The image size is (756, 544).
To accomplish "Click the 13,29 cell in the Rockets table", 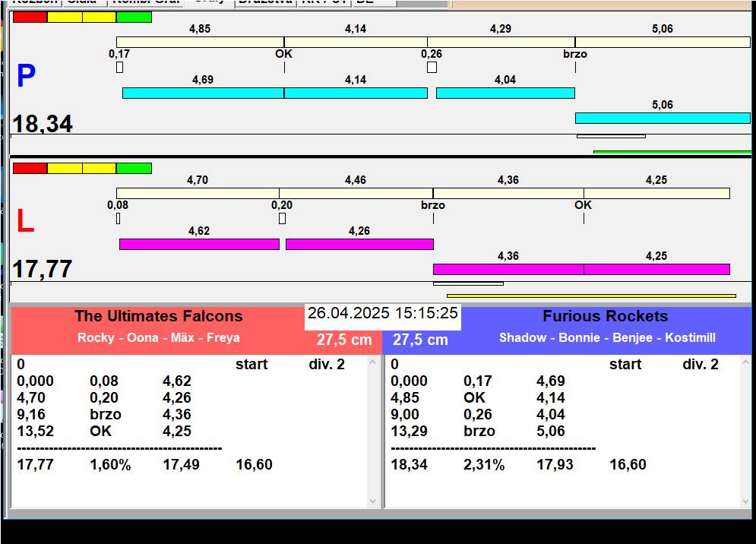I will [x=409, y=431].
